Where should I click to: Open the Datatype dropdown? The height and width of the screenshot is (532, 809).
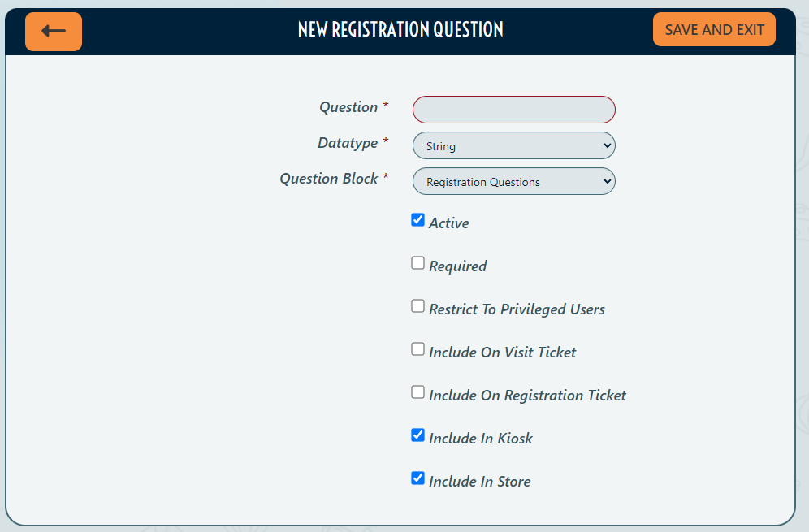(513, 145)
